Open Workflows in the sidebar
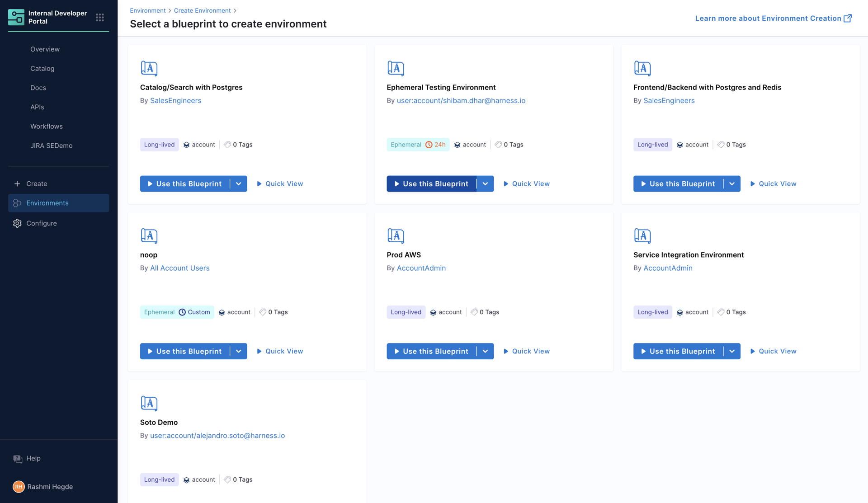 [x=47, y=127]
